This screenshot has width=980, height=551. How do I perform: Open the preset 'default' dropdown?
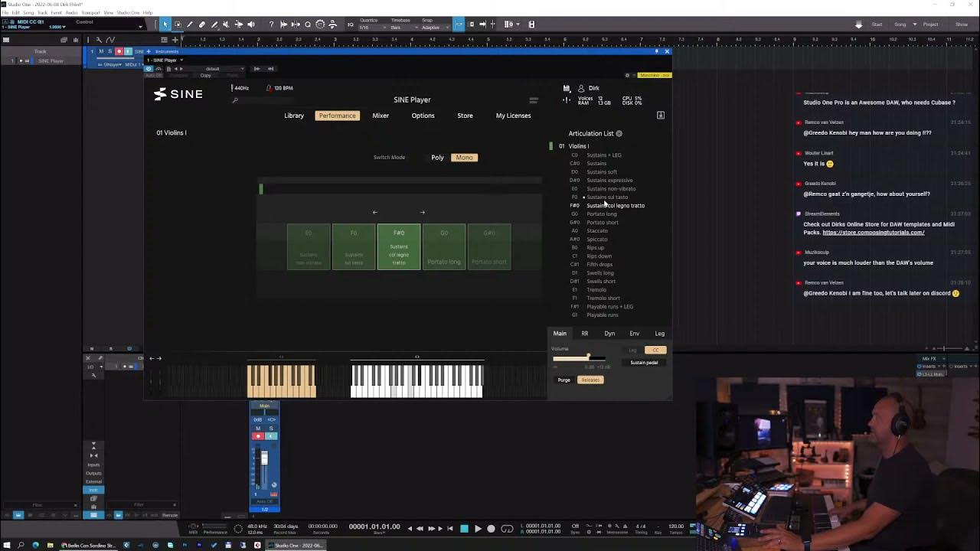(213, 69)
